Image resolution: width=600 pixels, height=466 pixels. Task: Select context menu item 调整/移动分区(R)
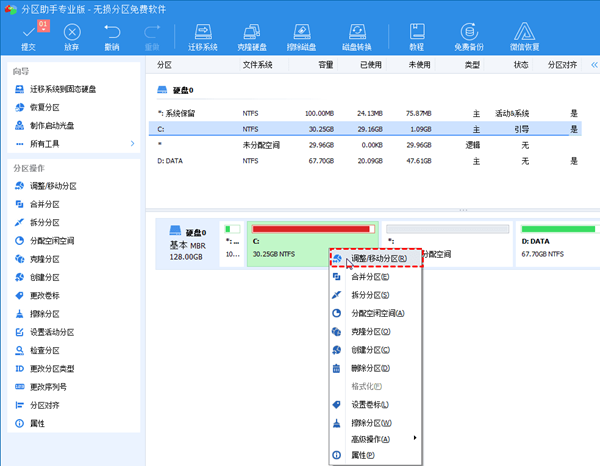tap(377, 258)
